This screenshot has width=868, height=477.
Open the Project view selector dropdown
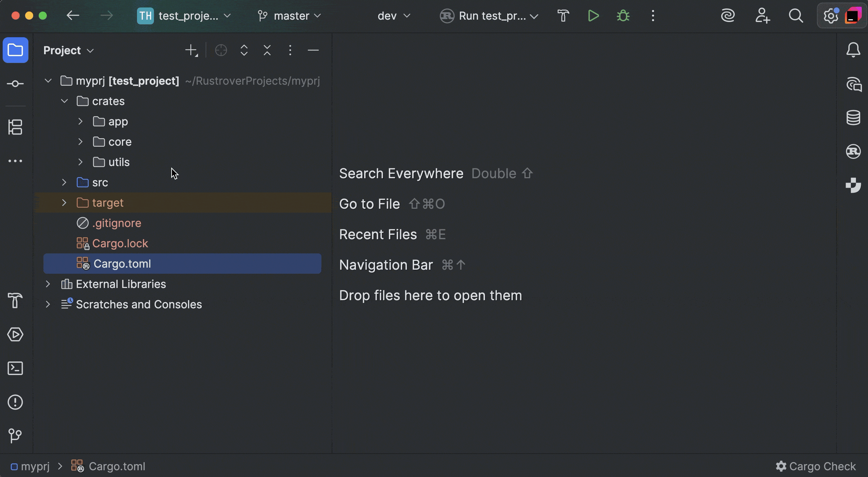(68, 50)
